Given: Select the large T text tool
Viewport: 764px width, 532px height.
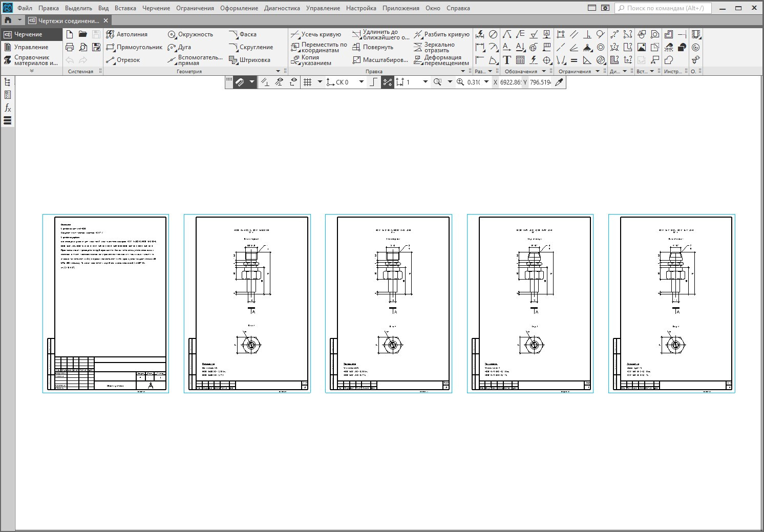Looking at the screenshot, I should coord(507,60).
